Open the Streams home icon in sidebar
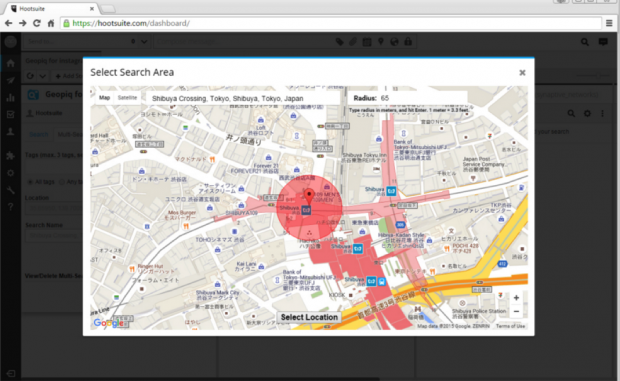This screenshot has height=381, width=620. pyautogui.click(x=11, y=63)
